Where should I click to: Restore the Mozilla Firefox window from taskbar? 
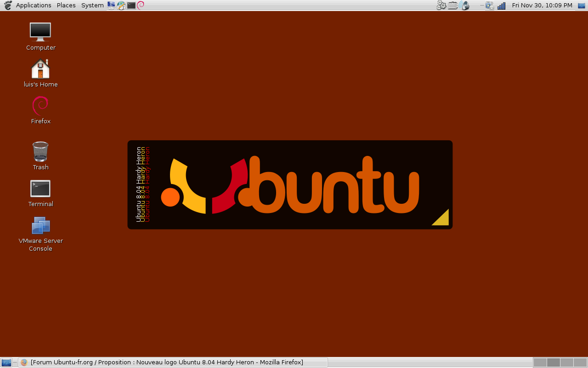tap(173, 362)
